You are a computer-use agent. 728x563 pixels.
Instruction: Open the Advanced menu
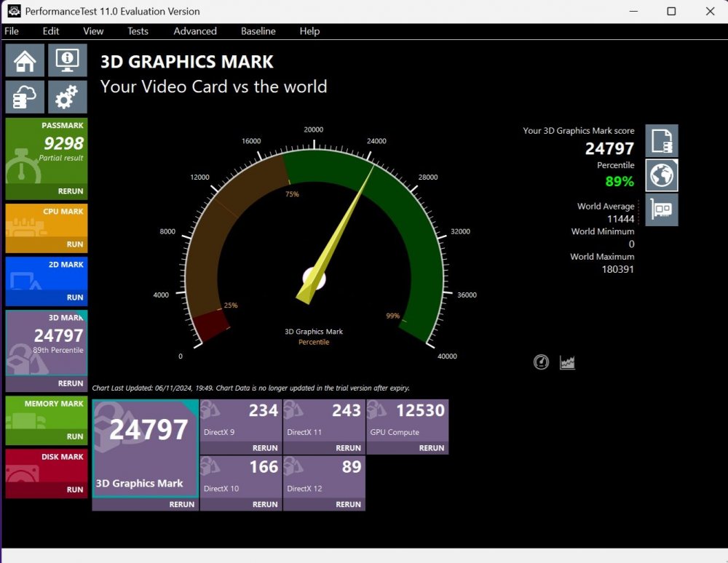point(195,31)
